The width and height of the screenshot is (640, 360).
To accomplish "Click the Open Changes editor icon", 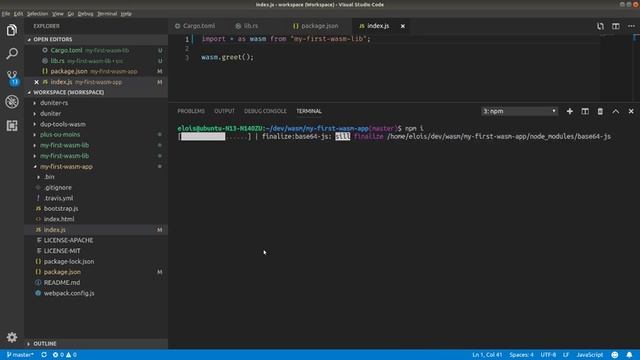I will click(600, 26).
